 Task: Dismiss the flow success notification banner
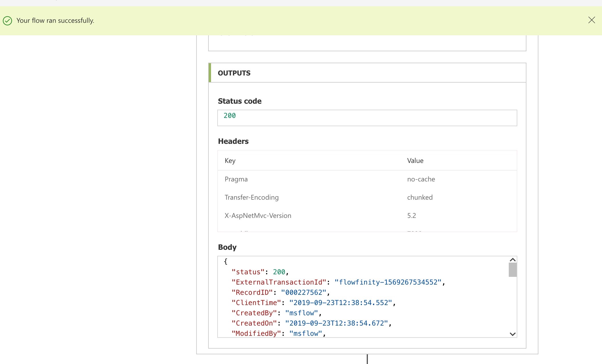(591, 20)
